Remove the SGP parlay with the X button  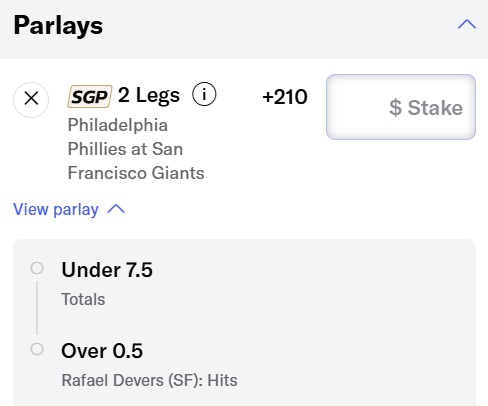click(x=31, y=99)
